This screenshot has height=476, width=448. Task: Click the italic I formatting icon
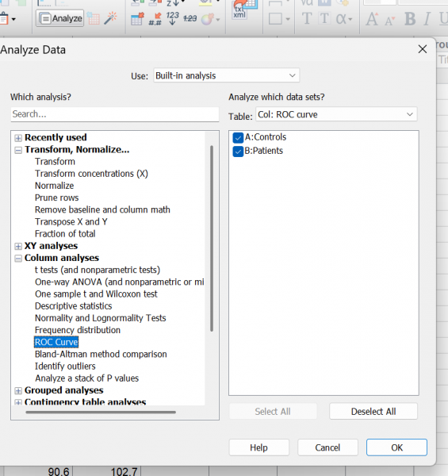427,19
